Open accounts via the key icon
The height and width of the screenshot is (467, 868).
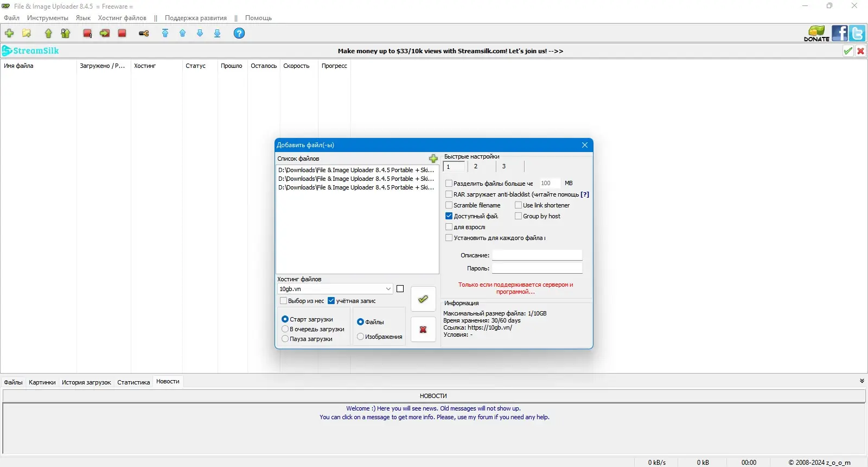click(x=144, y=33)
